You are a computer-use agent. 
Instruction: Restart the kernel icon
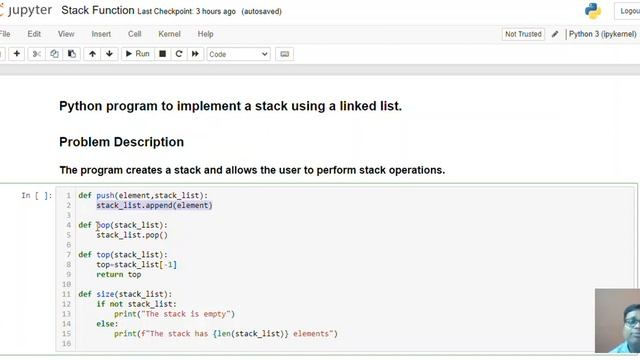pos(179,54)
